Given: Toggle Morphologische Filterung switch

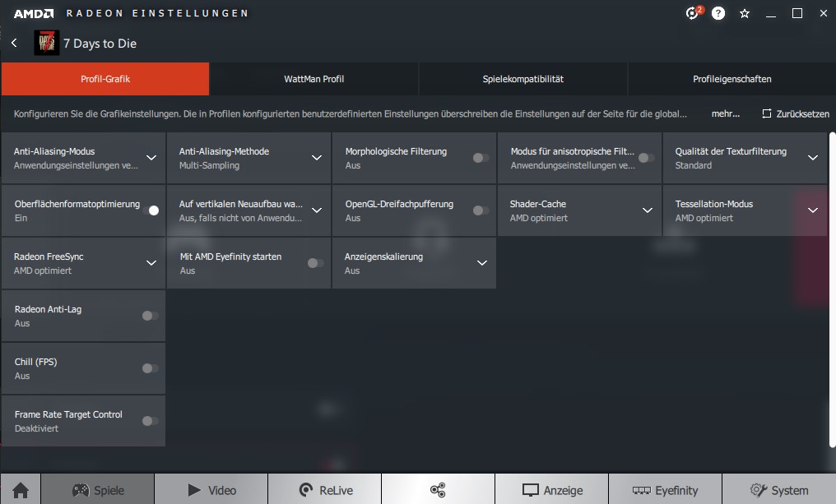Looking at the screenshot, I should (x=481, y=158).
